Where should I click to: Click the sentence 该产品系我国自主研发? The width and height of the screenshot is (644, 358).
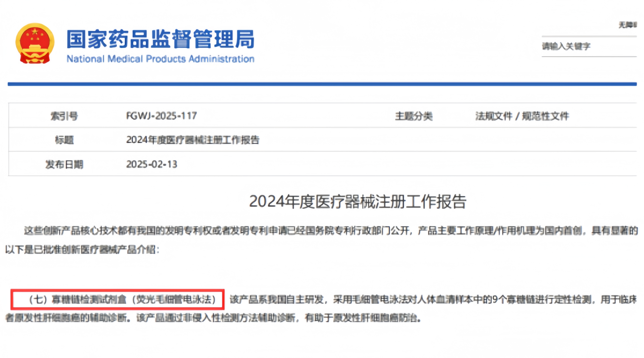[x=276, y=300]
